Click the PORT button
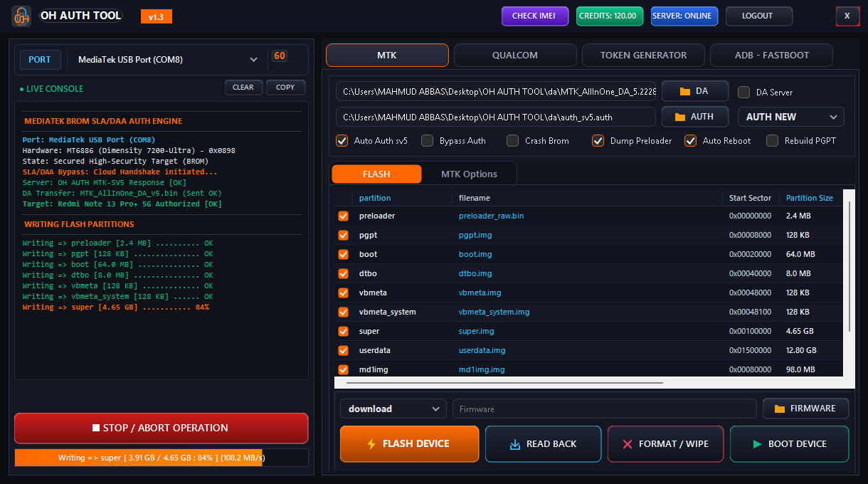This screenshot has height=484, width=868. [x=40, y=60]
